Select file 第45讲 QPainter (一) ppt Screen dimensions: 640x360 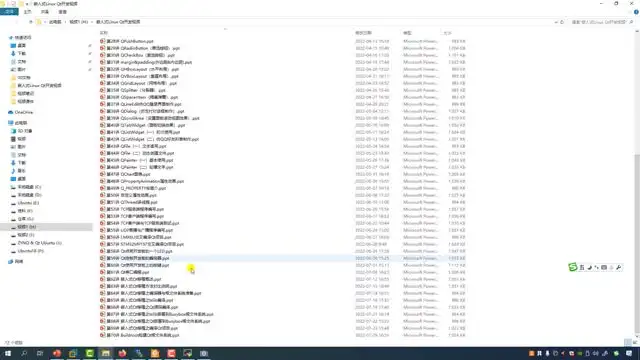[x=140, y=160]
